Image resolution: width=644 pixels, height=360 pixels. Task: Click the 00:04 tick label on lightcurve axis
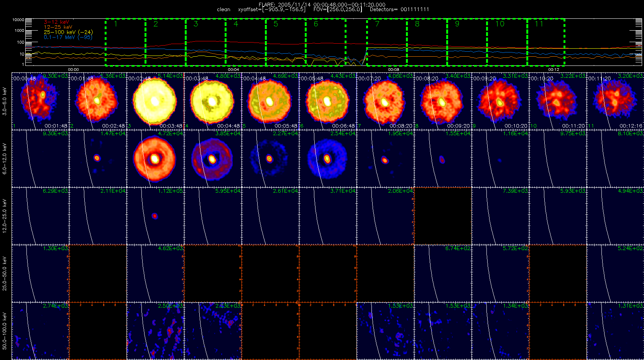(233, 69)
